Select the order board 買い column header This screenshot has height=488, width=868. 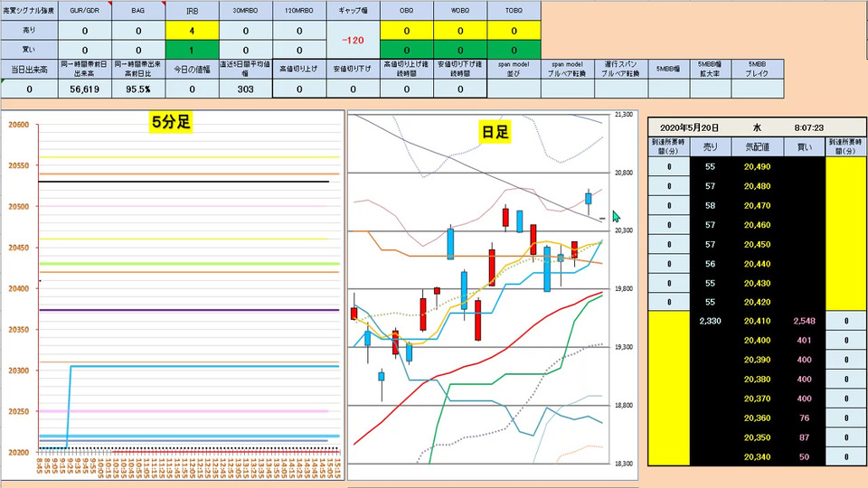pos(805,147)
